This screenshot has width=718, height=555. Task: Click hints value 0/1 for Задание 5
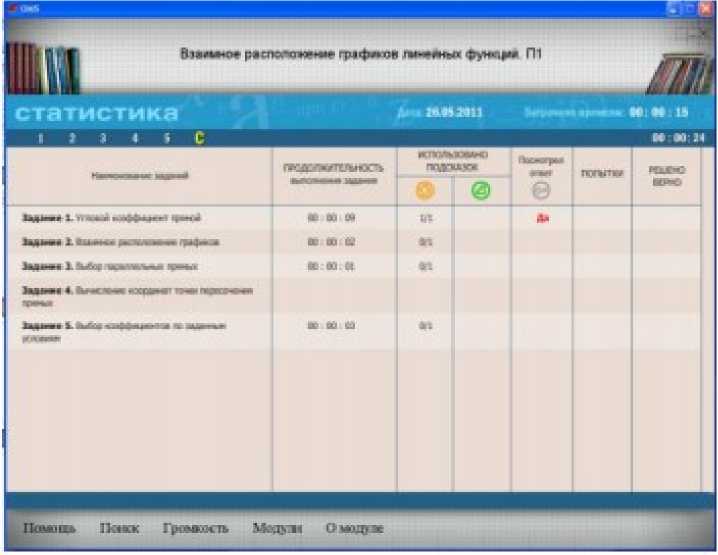[x=426, y=326]
